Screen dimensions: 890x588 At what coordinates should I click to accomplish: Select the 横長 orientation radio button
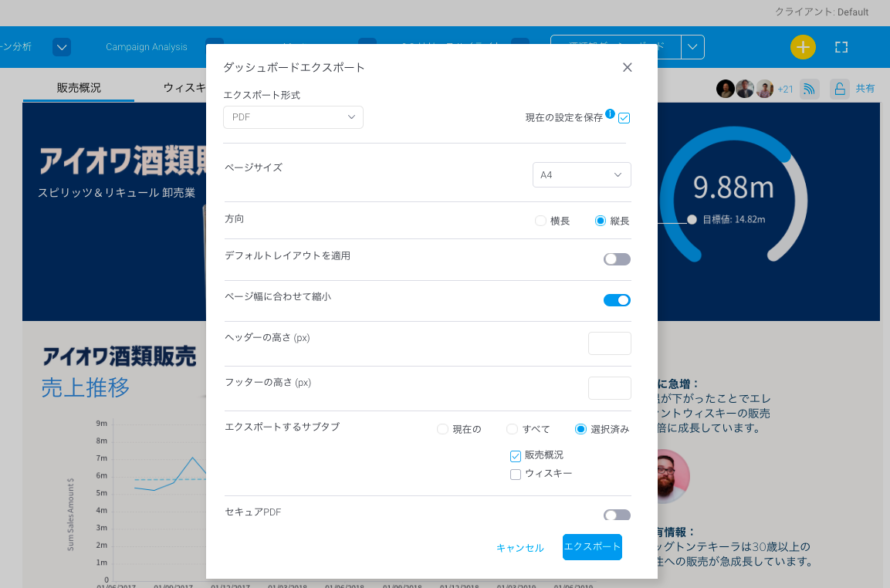coord(540,221)
